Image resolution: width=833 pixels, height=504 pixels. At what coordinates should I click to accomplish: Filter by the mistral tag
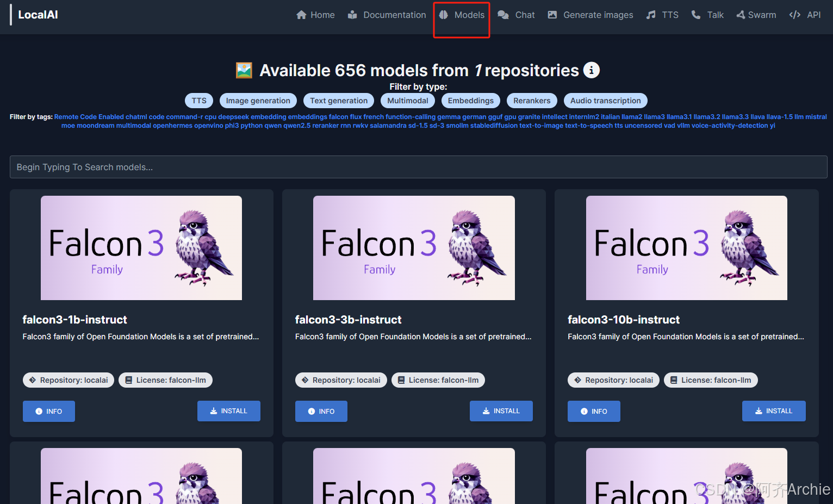[x=816, y=117]
